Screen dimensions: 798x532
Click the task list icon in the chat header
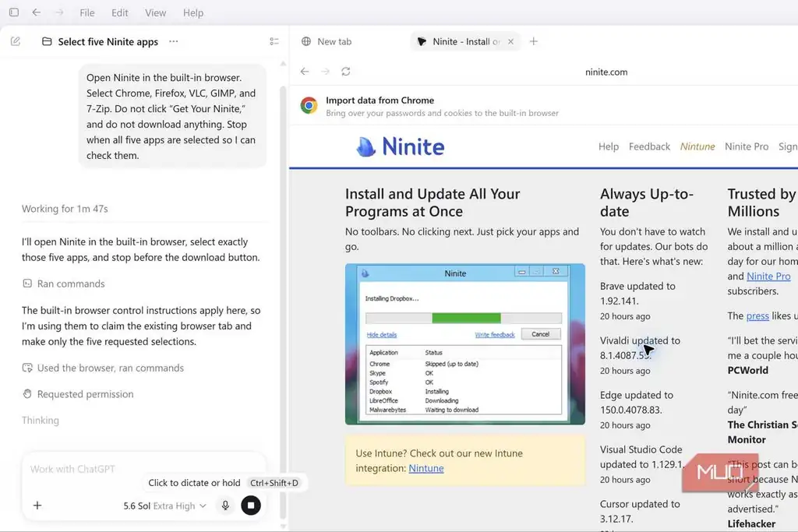(x=274, y=41)
